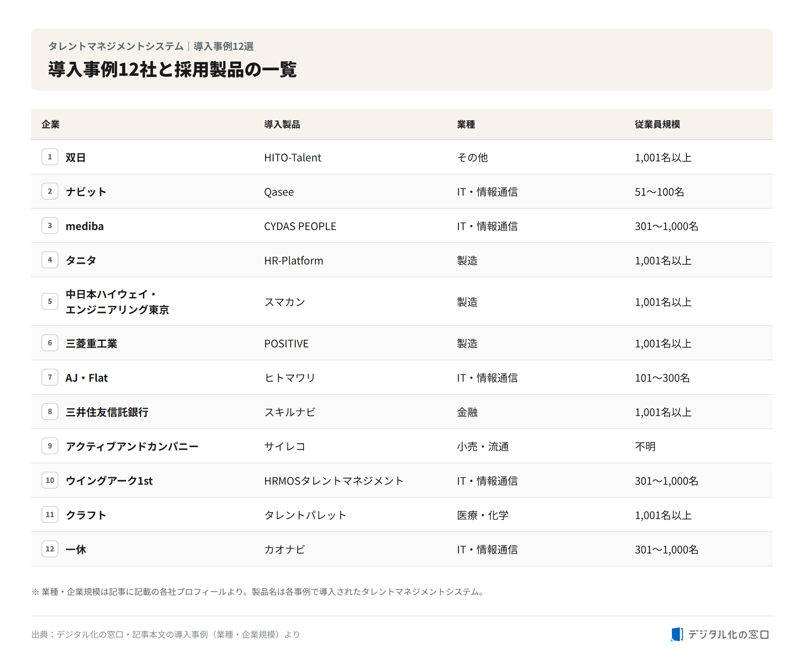Select the company name 双日
The image size is (804, 672).
pos(76,157)
